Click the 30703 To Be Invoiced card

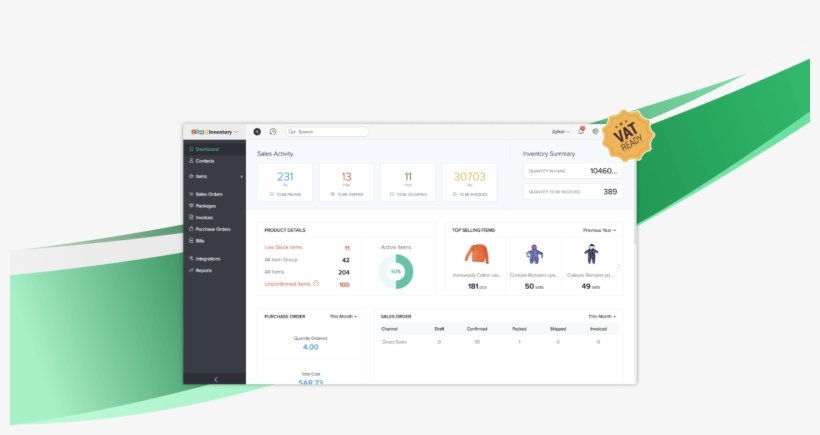[470, 182]
